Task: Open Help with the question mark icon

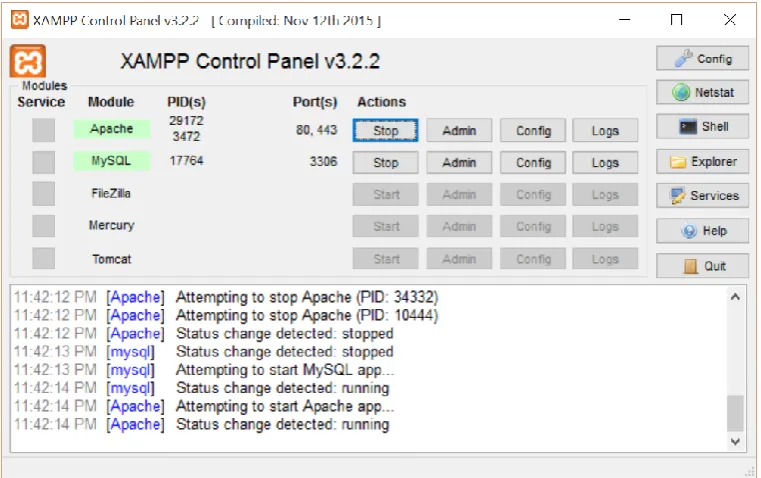Action: click(702, 231)
